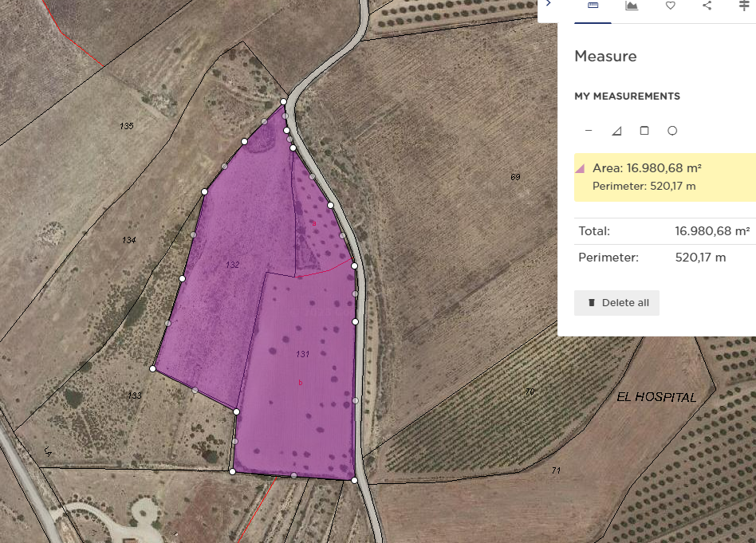The width and height of the screenshot is (756, 543).
Task: Click the trash icon in Delete all
Action: (592, 303)
